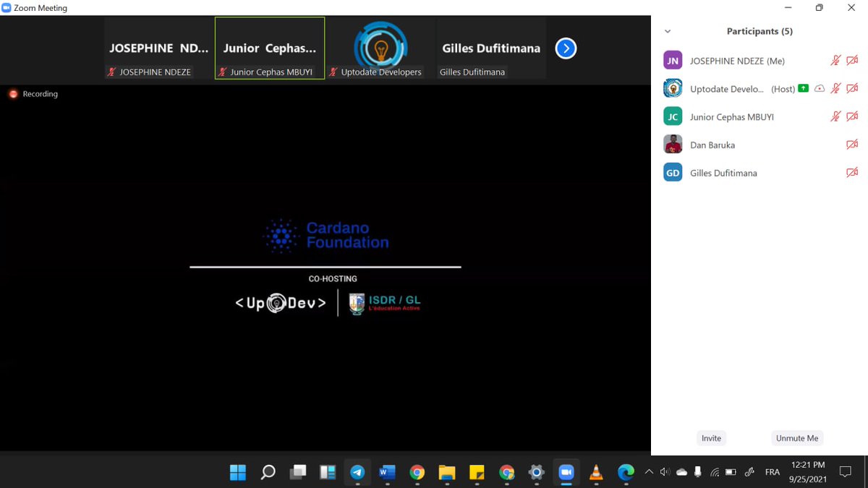Image resolution: width=868 pixels, height=488 pixels.
Task: Click Gilles Dufitimana video off icon
Action: pos(852,173)
